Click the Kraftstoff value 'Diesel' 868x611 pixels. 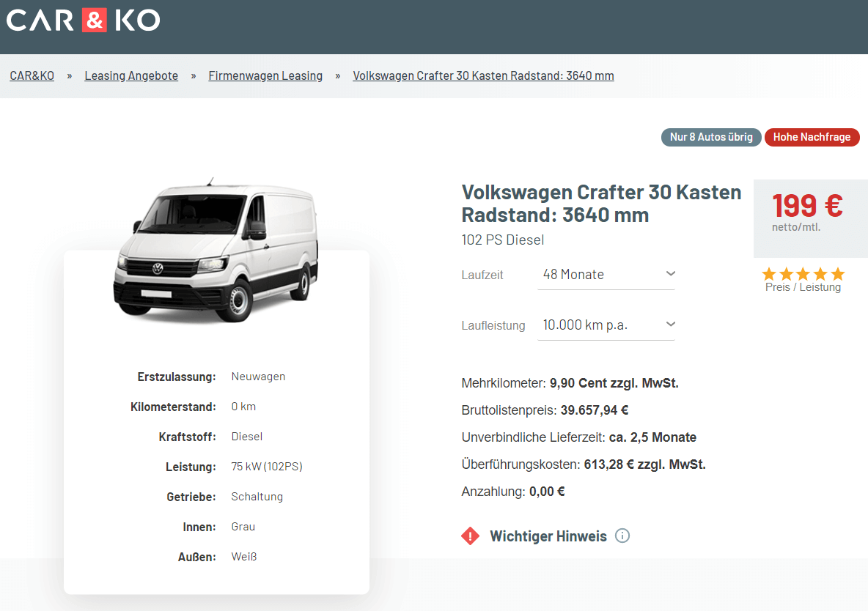click(x=247, y=436)
